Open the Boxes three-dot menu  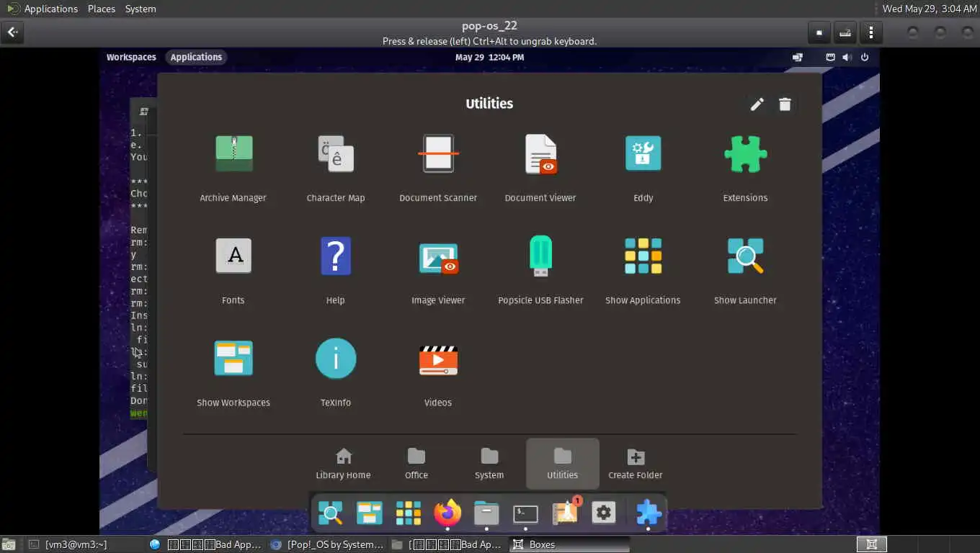[871, 32]
